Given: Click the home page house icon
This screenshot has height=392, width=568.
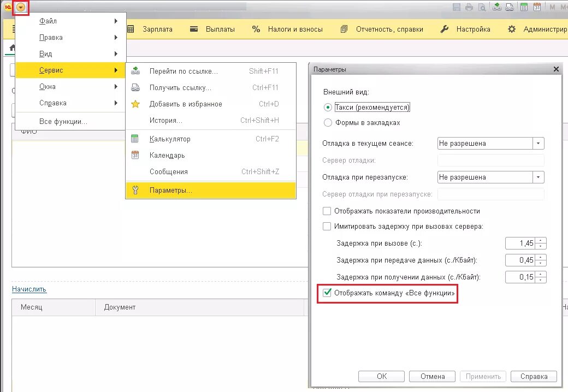Looking at the screenshot, I should (x=13, y=47).
